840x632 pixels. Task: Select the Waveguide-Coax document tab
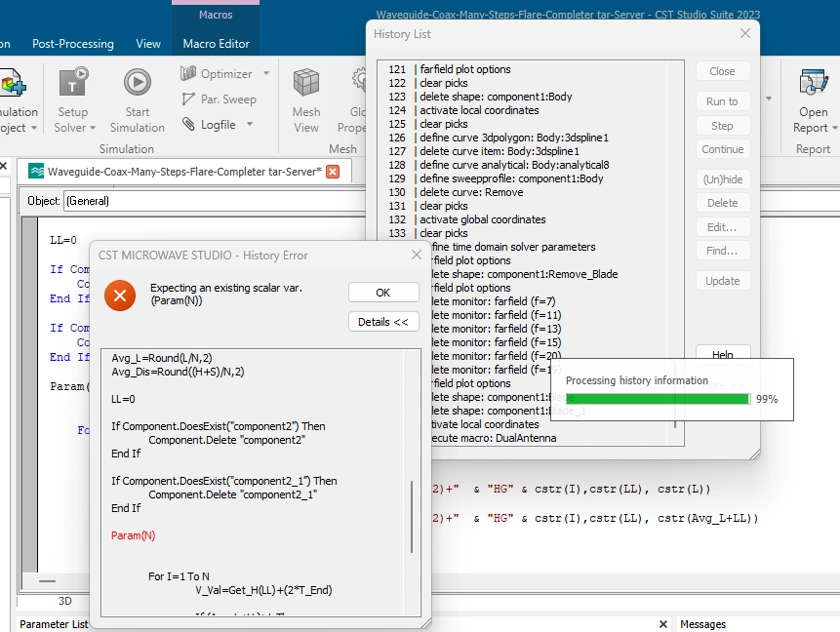coord(183,172)
